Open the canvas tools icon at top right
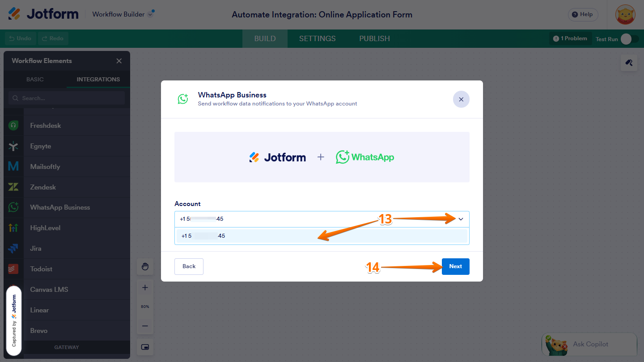This screenshot has height=362, width=644. click(x=629, y=63)
